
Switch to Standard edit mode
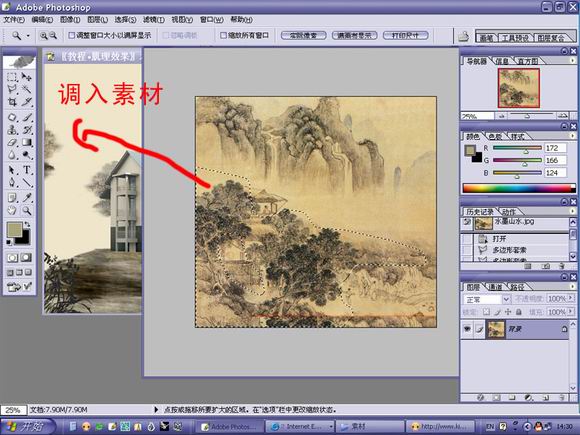[x=12, y=257]
